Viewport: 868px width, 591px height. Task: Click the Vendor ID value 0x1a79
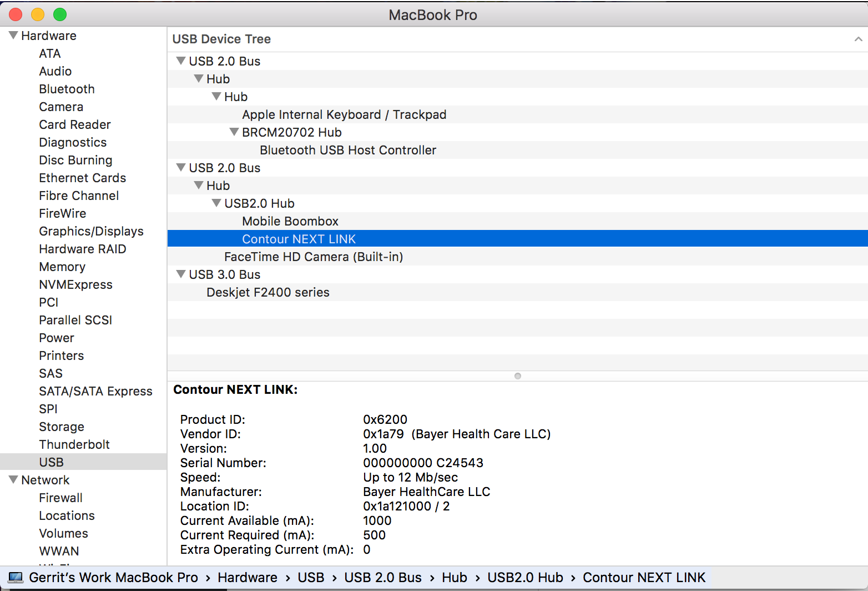[x=383, y=434]
